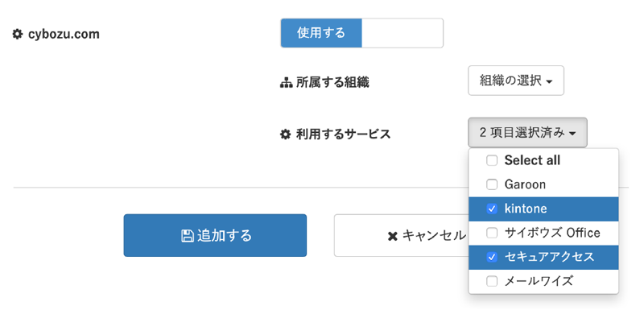The height and width of the screenshot is (310, 644).
Task: Select the メールワイズ menu entry label
Action: pyautogui.click(x=539, y=282)
